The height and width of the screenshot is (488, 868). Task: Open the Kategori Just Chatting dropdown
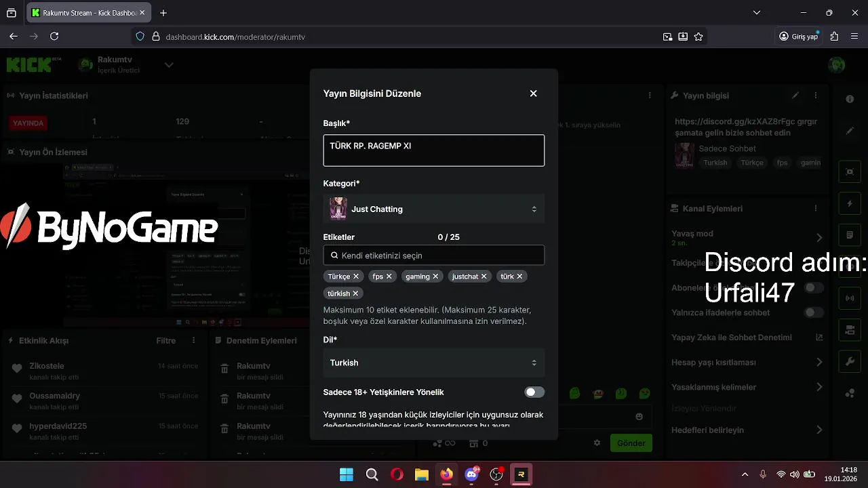434,209
